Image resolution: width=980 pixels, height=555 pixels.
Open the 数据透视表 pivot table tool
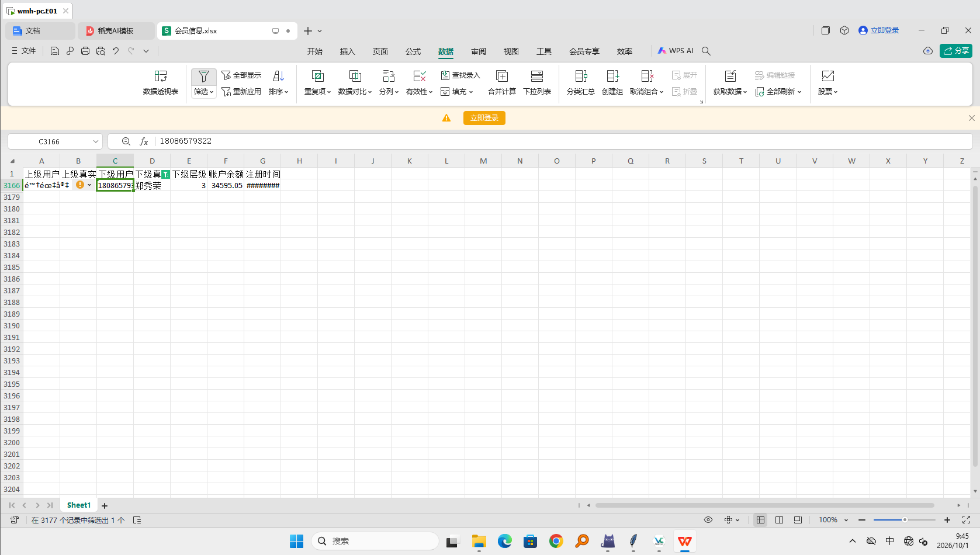[x=161, y=83]
